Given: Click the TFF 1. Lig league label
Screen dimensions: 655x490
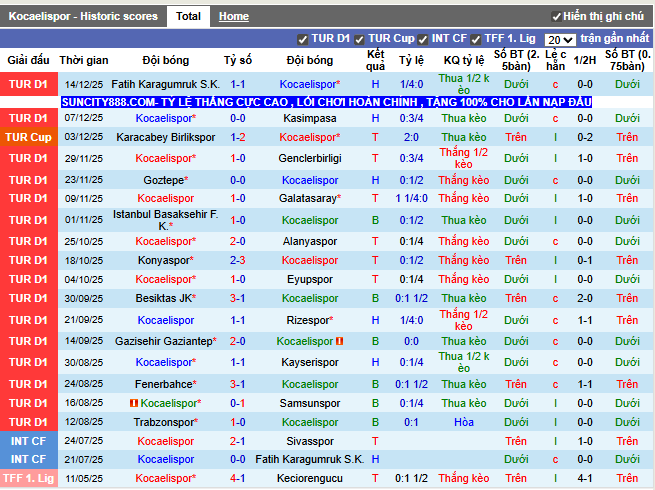Looking at the screenshot, I should click(28, 479).
